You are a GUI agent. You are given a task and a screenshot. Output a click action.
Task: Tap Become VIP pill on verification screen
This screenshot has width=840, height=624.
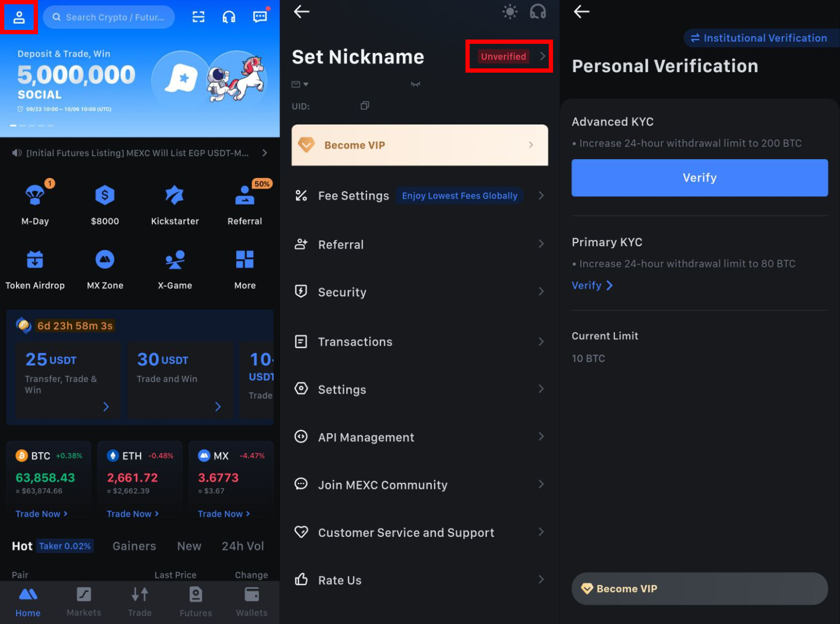(699, 588)
